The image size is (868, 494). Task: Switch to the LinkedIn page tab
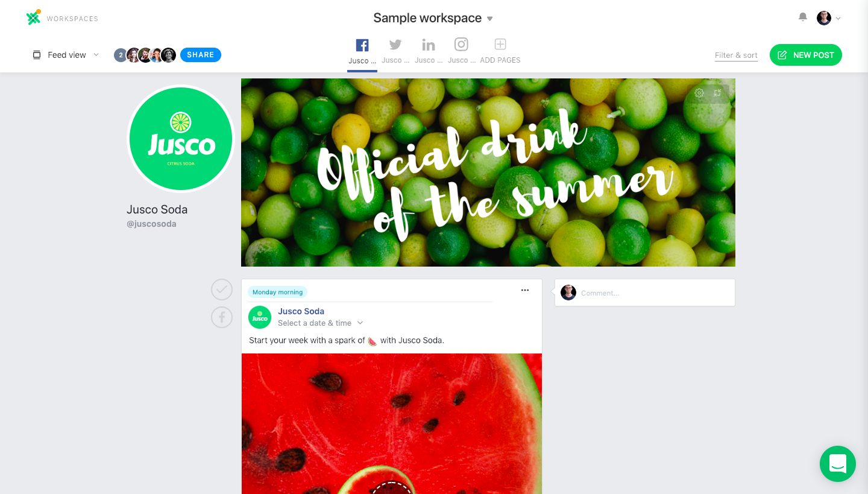(x=429, y=51)
